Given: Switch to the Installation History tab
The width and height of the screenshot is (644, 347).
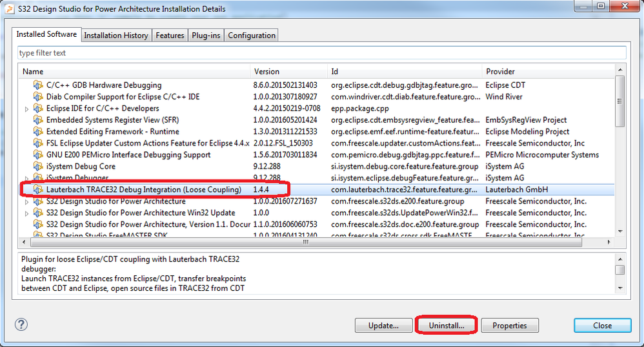Looking at the screenshot, I should 116,36.
